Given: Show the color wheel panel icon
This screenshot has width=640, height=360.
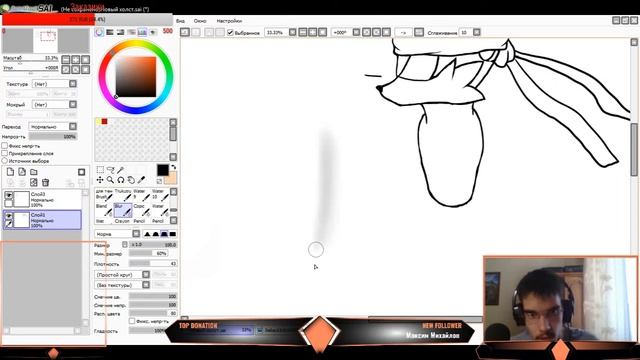Looking at the screenshot, I should pos(100,32).
